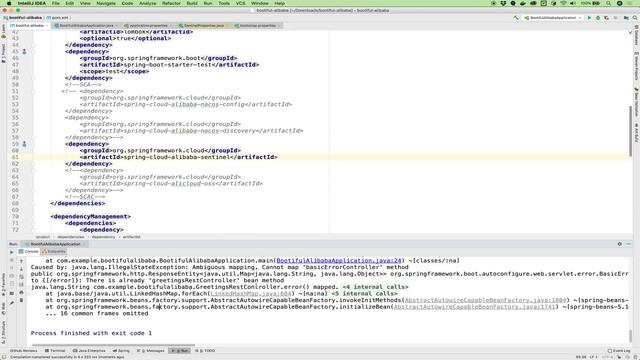640x360 pixels.
Task: Click the 'Process finished with exit code 1' line
Action: click(91, 333)
